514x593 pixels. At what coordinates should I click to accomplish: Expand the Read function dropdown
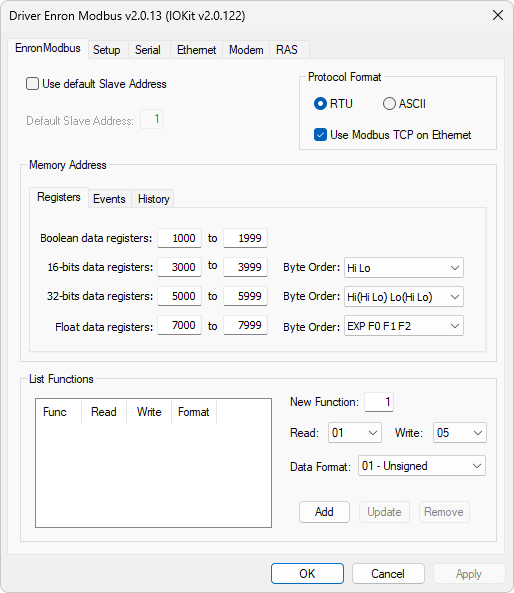[x=355, y=433]
